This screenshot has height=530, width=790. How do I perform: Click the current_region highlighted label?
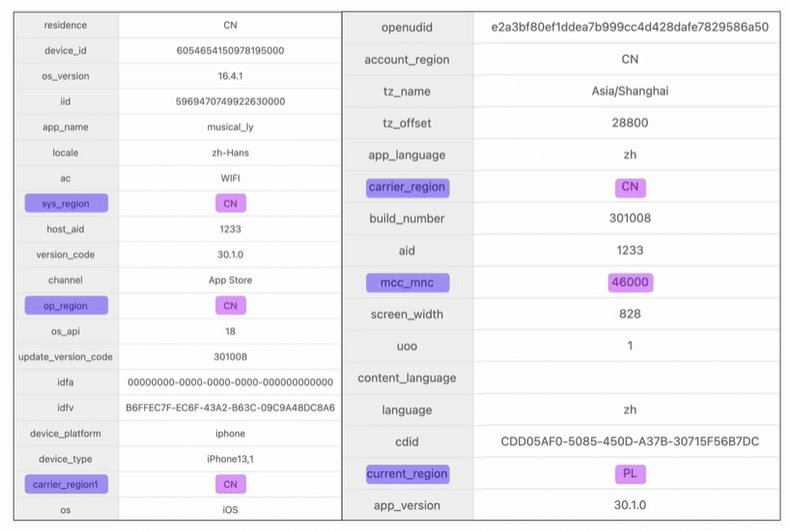click(407, 474)
